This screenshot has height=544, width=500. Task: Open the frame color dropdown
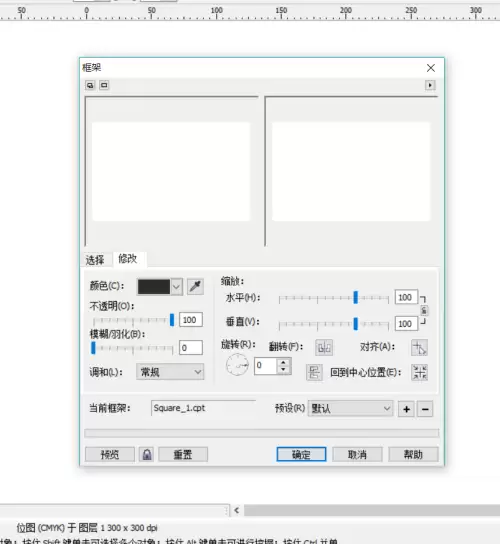[x=176, y=287]
